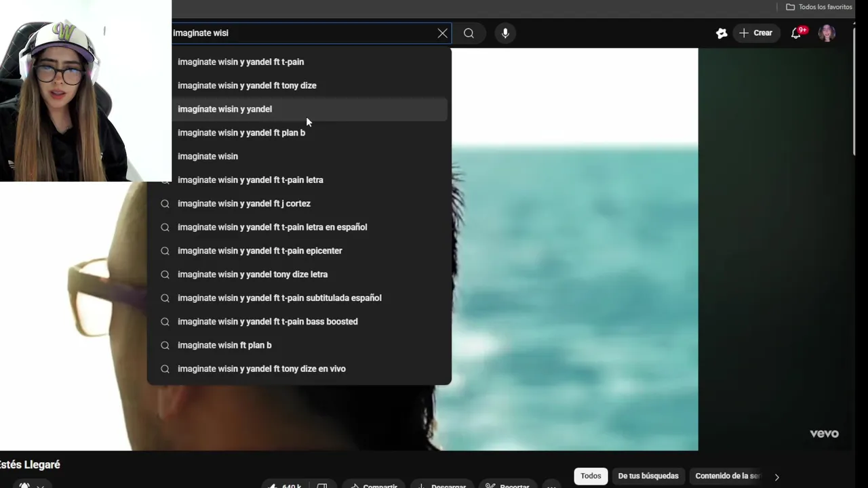Click the Vevo logo on the video
Viewport: 868px width, 488px height.
click(x=824, y=434)
